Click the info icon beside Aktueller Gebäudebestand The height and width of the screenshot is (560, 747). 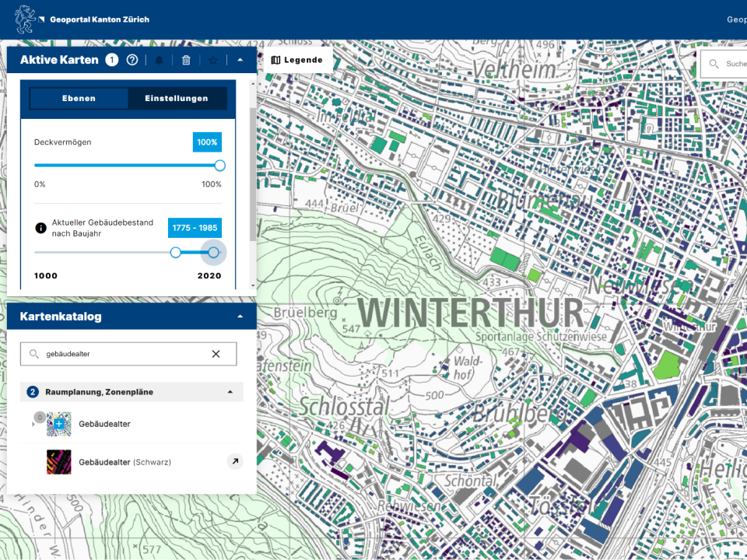pyautogui.click(x=41, y=228)
